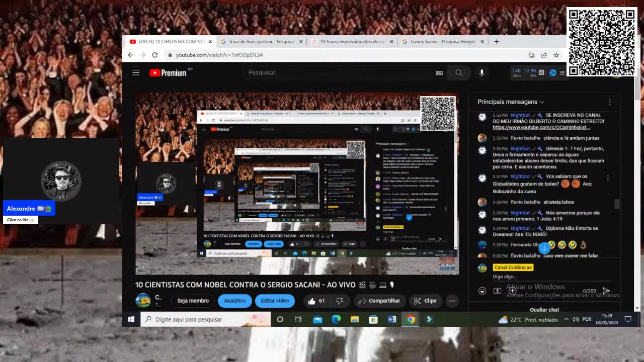Launch Microsoft Edge from taskbar
This screenshot has width=644, height=362.
click(x=336, y=319)
